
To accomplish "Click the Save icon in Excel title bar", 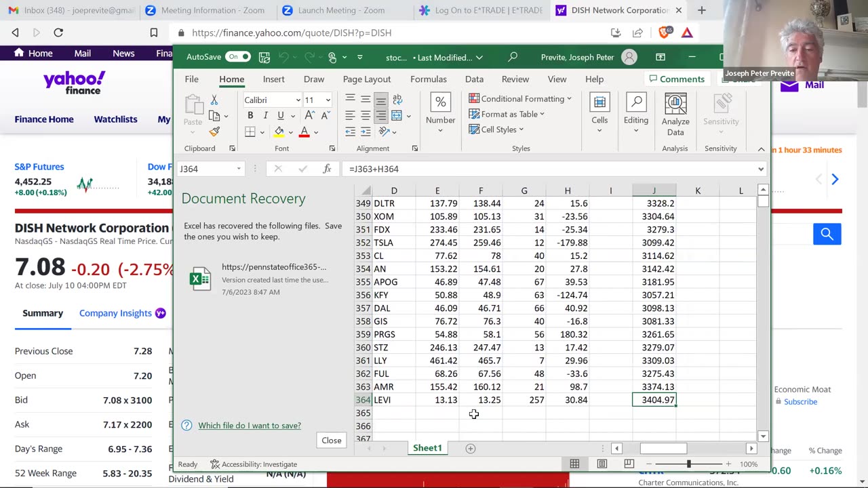I will coord(264,58).
